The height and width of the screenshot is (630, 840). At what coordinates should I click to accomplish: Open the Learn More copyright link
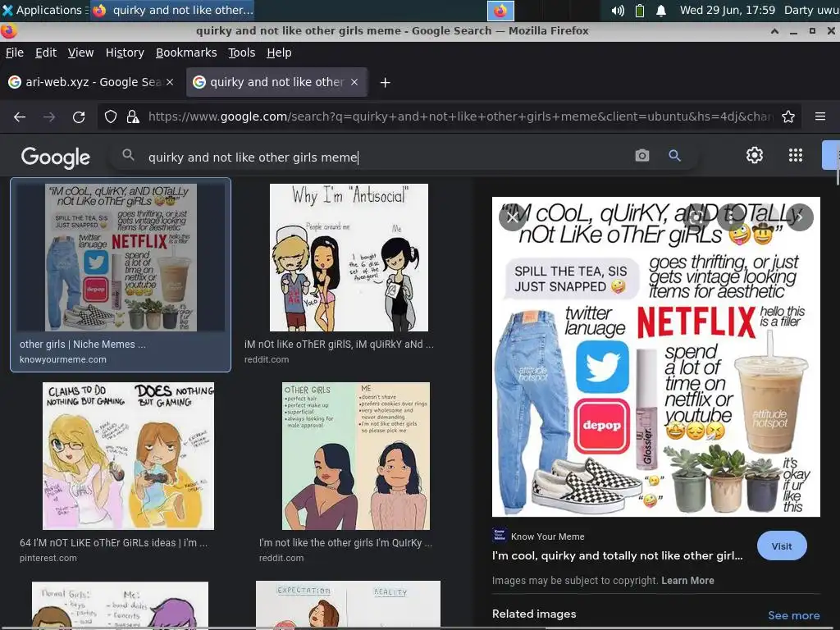click(x=687, y=580)
